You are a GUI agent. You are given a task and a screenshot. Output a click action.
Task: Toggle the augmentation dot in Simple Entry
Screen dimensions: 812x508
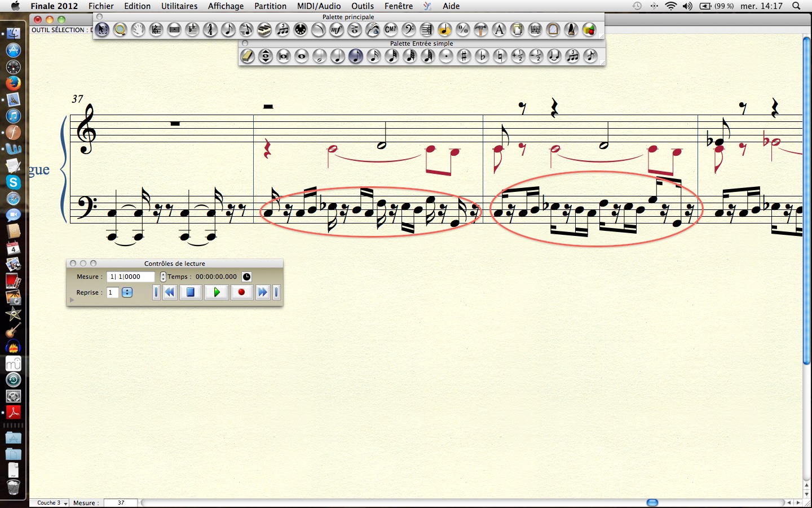[x=446, y=56]
